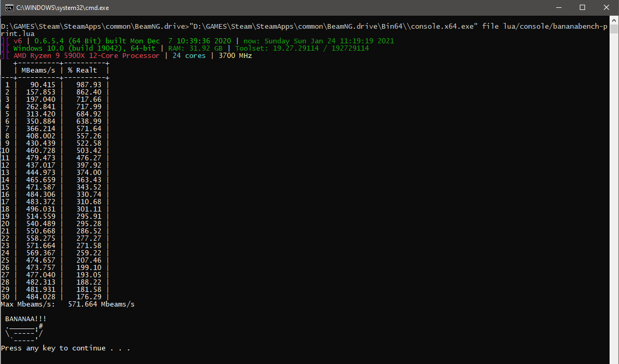This screenshot has height=364, width=619.
Task: Click the value 571.664 in row 23
Action: click(x=41, y=245)
